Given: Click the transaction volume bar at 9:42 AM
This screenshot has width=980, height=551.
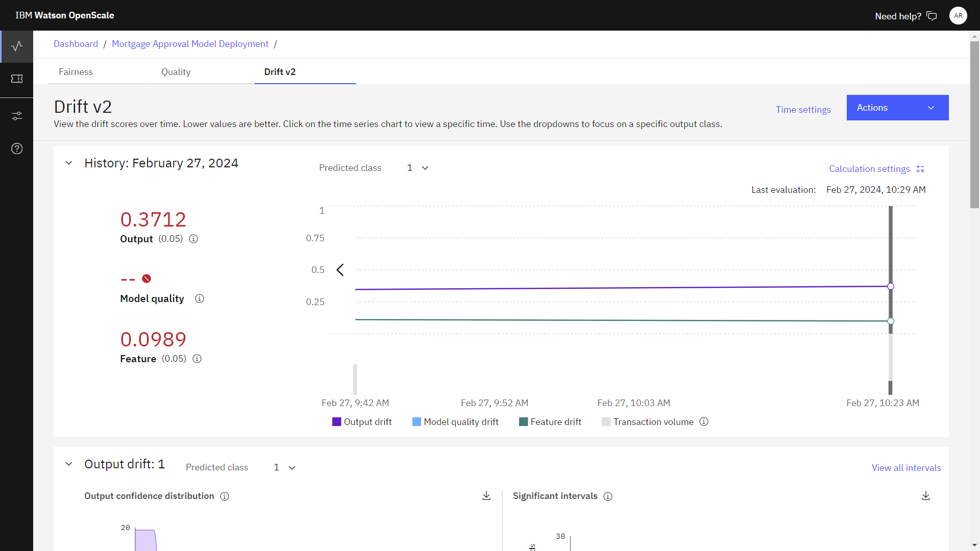Looking at the screenshot, I should click(355, 379).
